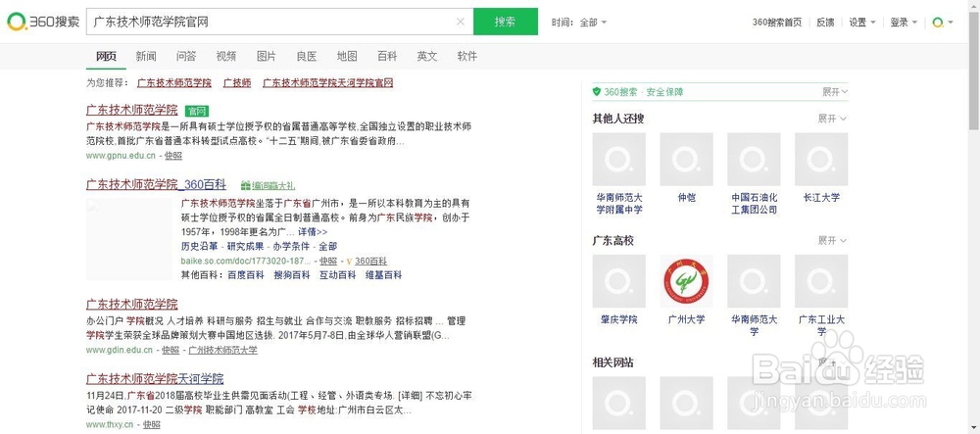Open 广东工业大学 thumbnail
Viewport: 980px width, 434px height.
(821, 281)
